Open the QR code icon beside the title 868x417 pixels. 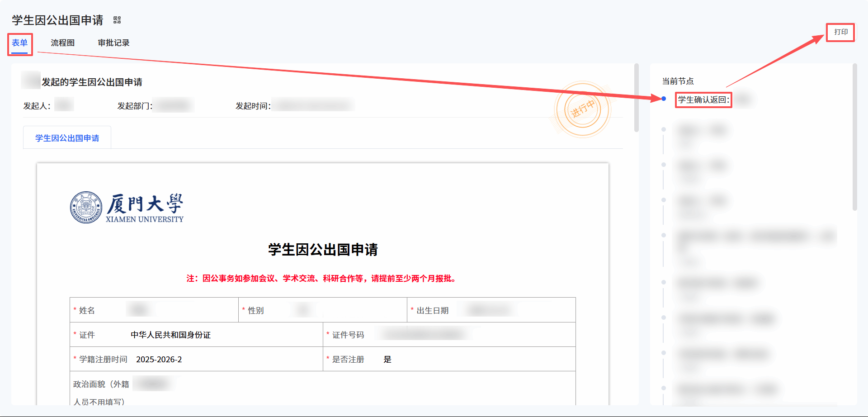click(x=117, y=20)
